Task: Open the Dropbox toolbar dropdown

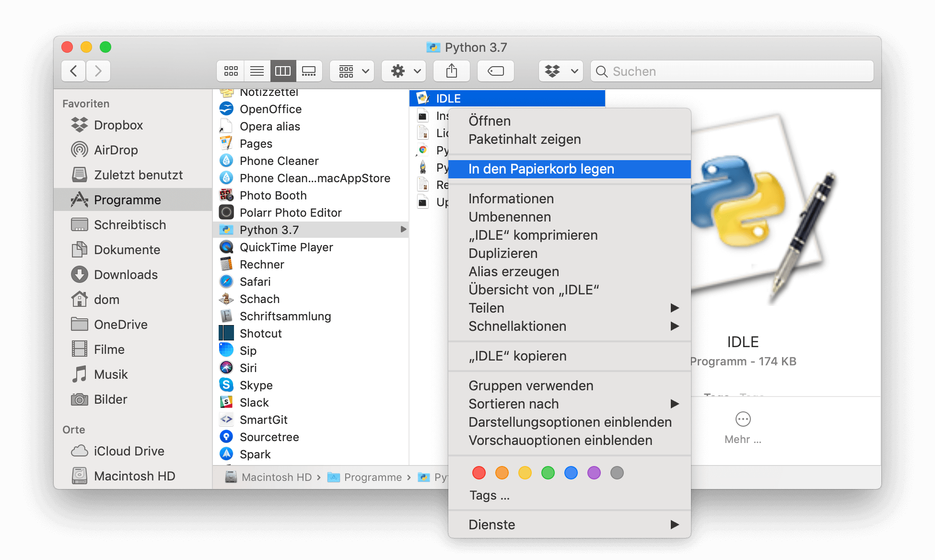Action: (x=561, y=71)
